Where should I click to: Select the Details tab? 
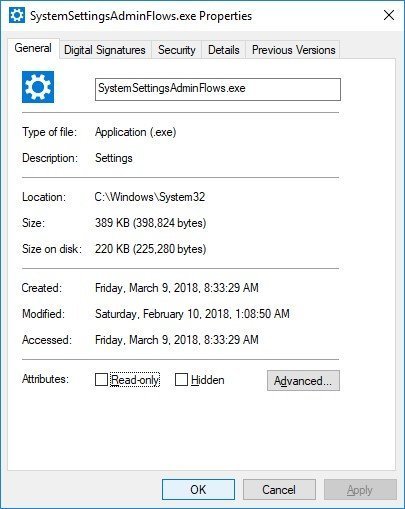[224, 50]
